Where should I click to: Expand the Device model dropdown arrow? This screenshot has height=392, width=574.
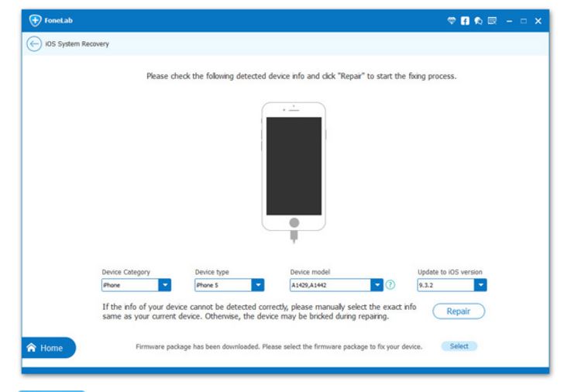tap(376, 285)
